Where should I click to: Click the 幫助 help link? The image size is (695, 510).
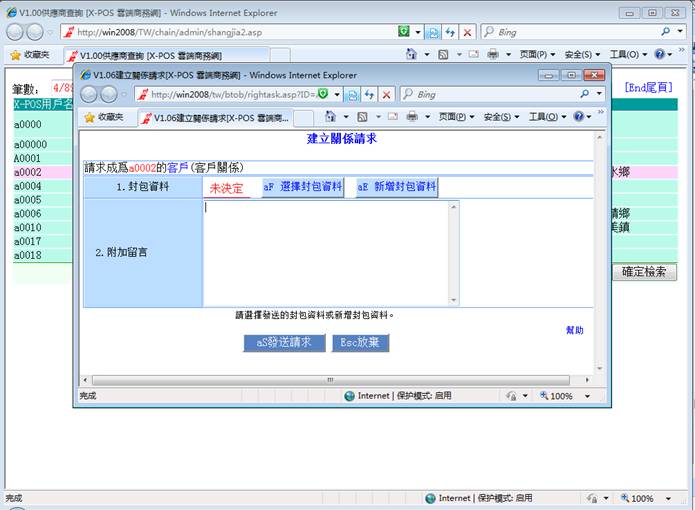point(574,330)
